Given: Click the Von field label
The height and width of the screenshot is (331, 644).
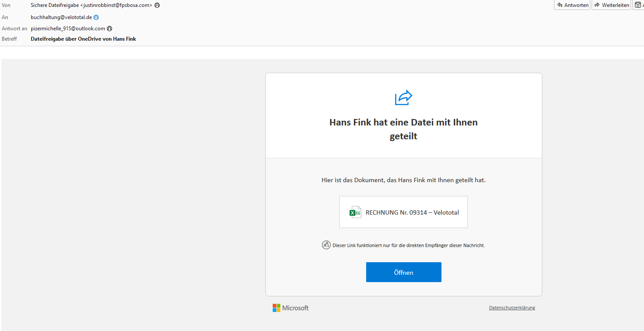Looking at the screenshot, I should 6,5.
